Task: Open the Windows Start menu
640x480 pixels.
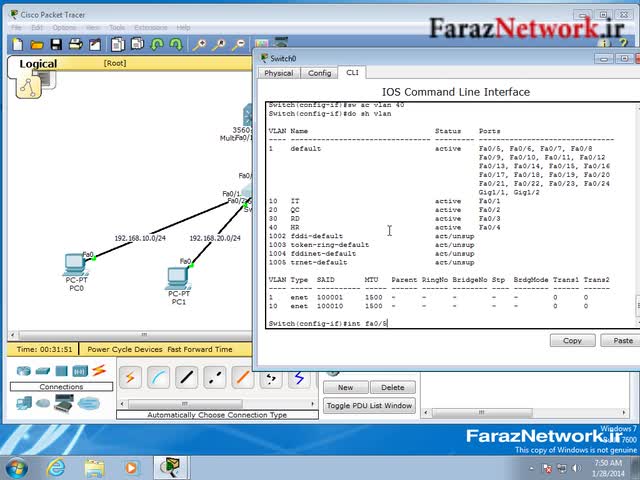Action: coord(17,468)
